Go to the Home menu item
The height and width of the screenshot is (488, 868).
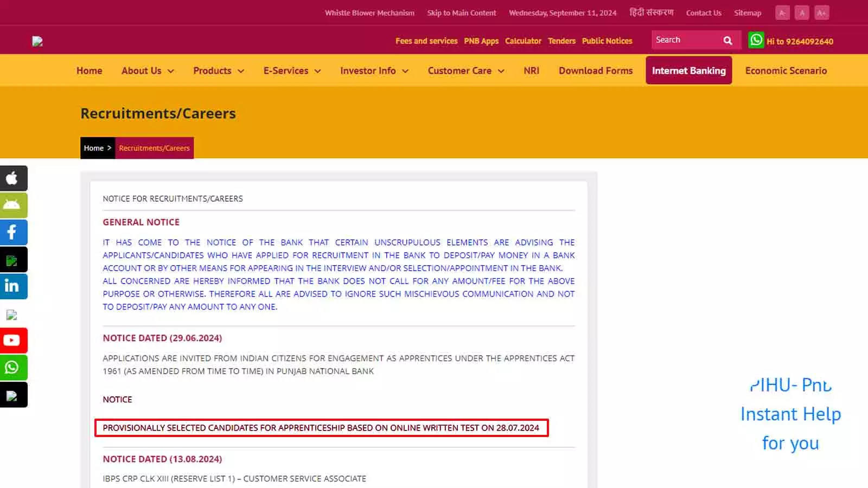[x=90, y=70]
